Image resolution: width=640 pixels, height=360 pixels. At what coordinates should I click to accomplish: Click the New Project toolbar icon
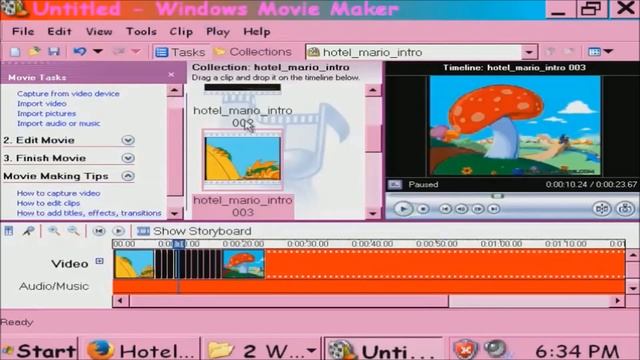click(x=15, y=52)
